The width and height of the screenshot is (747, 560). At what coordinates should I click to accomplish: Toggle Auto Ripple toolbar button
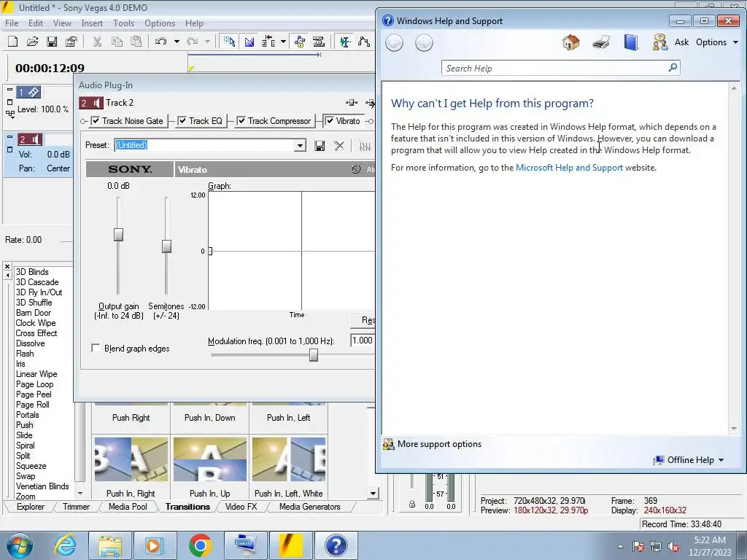[x=268, y=42]
